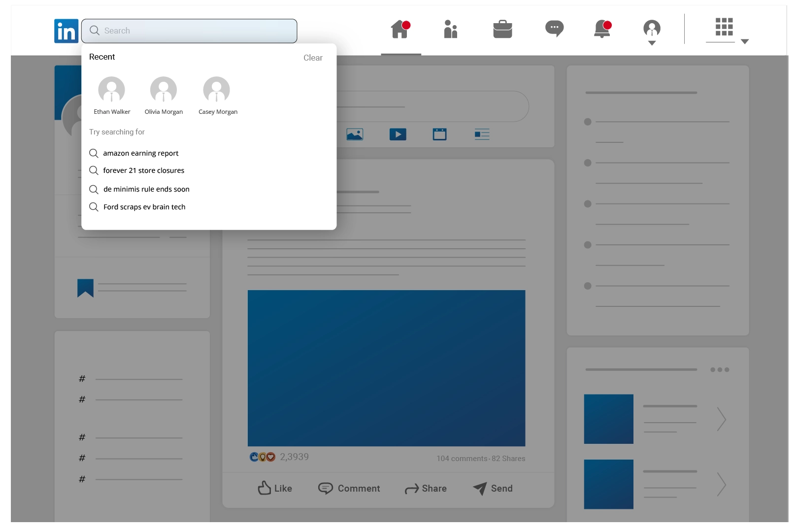
Task: Open the Notifications bell icon
Action: point(602,30)
